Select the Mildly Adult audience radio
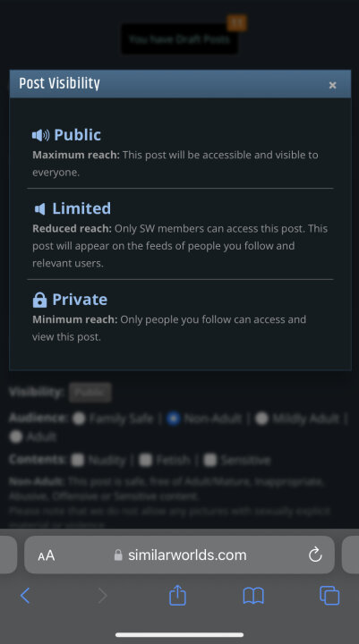 click(x=261, y=419)
